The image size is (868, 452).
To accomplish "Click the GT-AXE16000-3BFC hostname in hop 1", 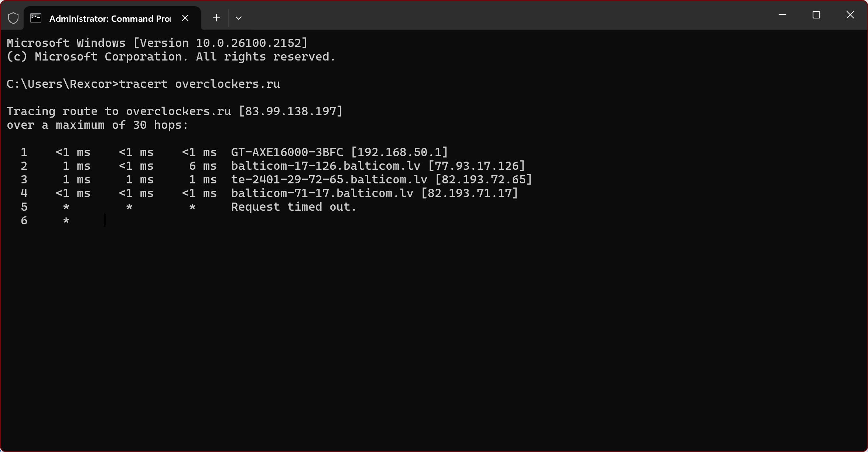I will point(287,152).
